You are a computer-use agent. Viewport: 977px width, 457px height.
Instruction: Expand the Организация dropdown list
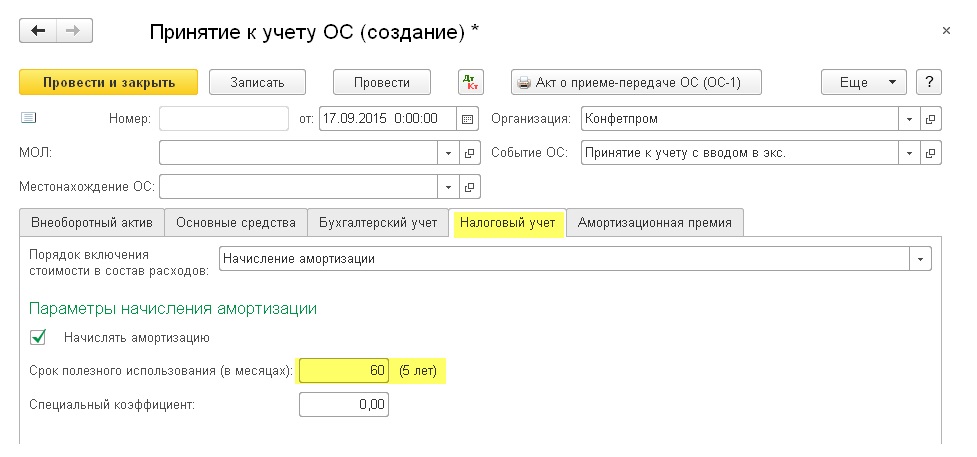point(909,118)
